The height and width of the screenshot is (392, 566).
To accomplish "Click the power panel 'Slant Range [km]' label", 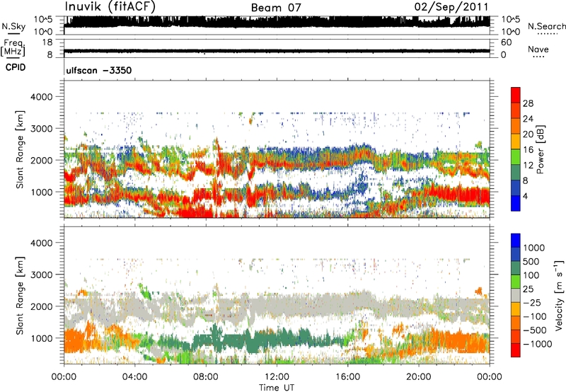I will click(x=20, y=149).
